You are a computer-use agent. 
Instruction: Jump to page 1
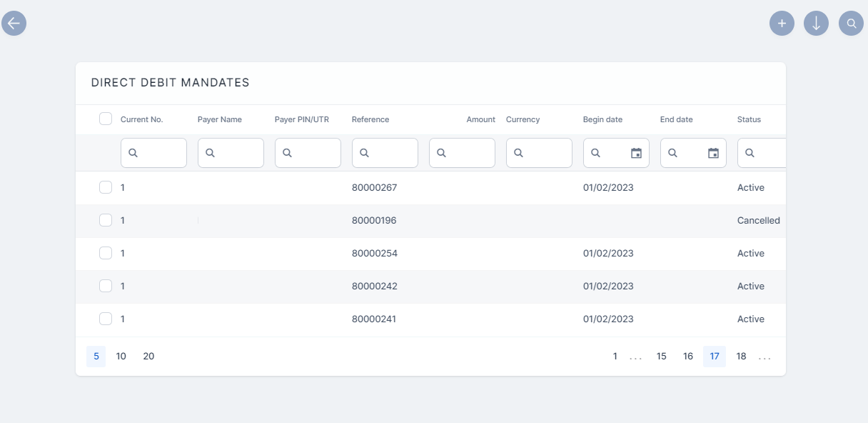coord(615,356)
